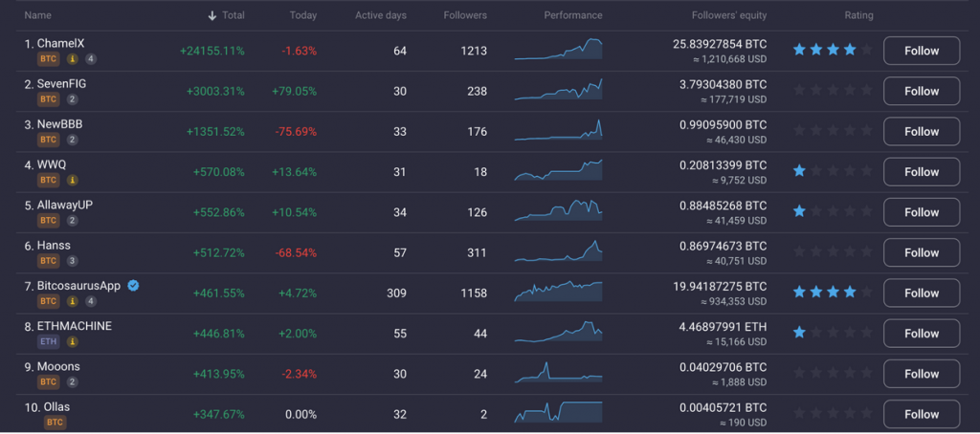Sort table by Today column header
The width and height of the screenshot is (980, 434).
coord(303,15)
